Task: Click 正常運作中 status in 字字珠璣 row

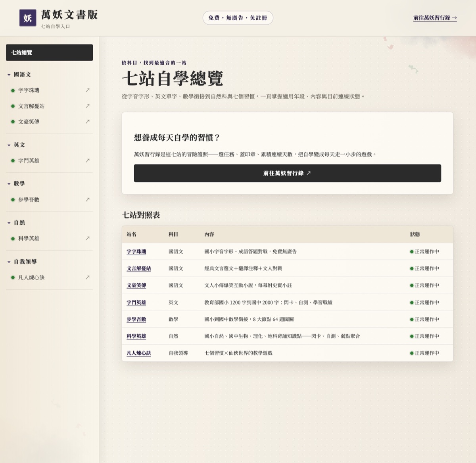Action: (424, 251)
